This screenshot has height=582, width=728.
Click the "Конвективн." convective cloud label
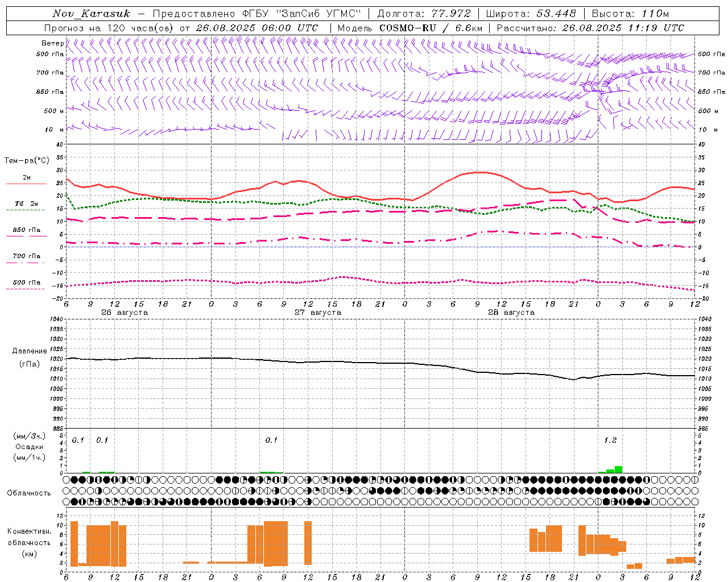[30, 531]
